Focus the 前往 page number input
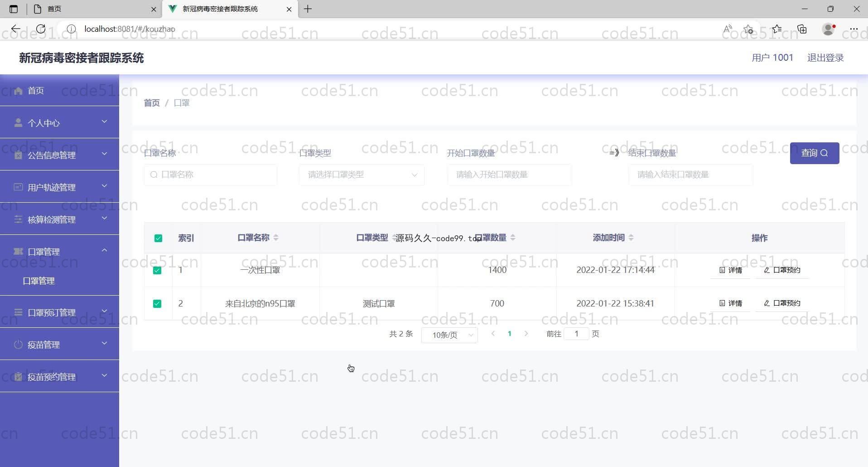The image size is (868, 467). (576, 334)
